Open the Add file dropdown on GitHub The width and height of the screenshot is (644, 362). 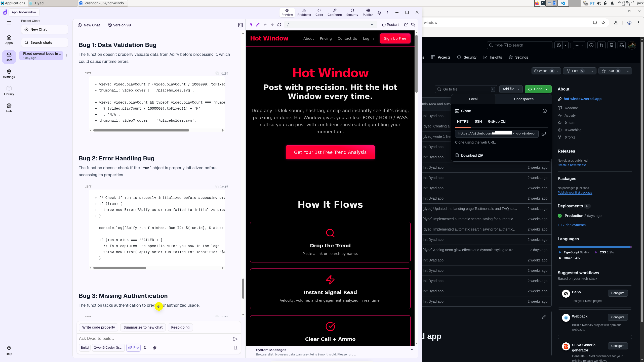(x=511, y=89)
